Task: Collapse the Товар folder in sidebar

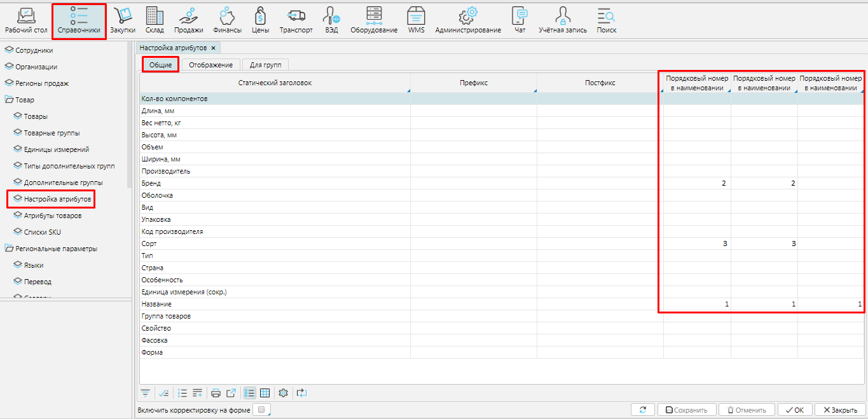Action: coord(9,100)
